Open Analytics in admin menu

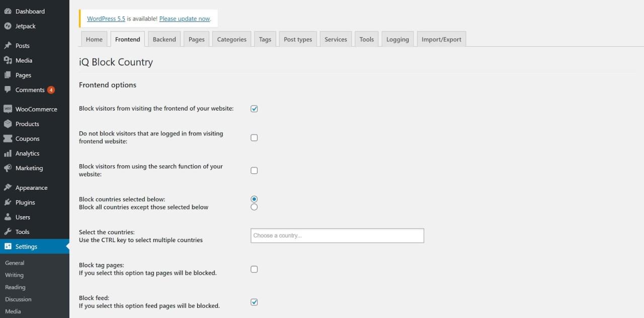35,153
